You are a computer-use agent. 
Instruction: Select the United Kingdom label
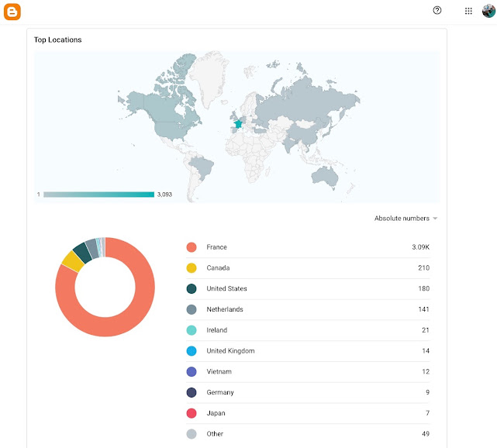coord(230,351)
